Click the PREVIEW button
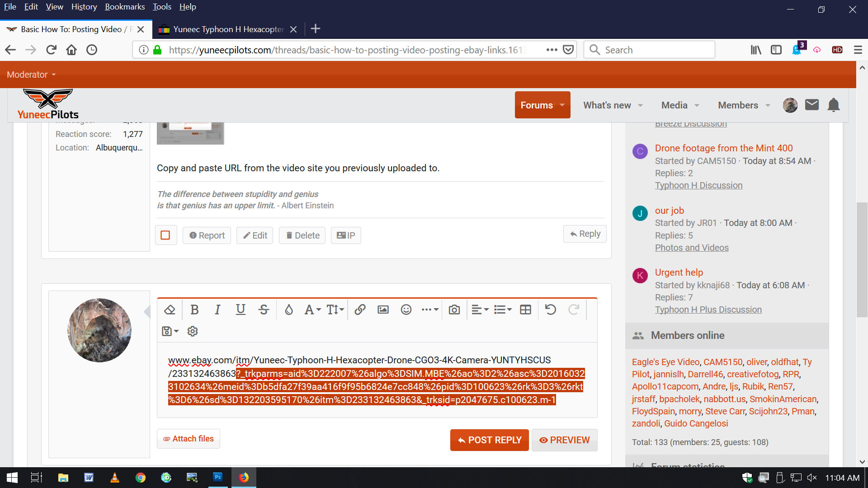The image size is (868, 488). 565,440
